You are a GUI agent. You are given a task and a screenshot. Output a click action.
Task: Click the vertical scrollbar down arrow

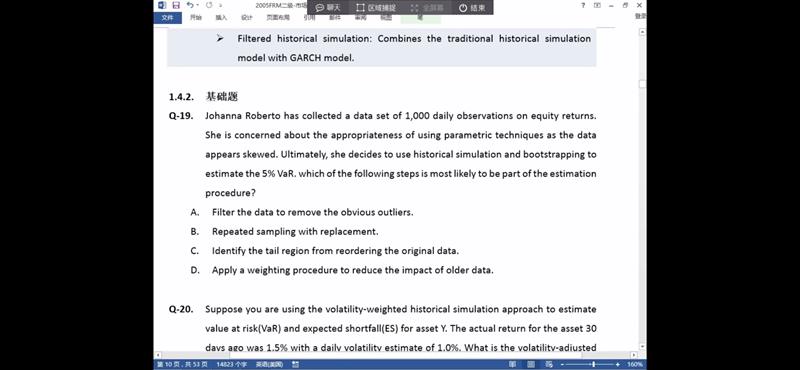(x=642, y=346)
